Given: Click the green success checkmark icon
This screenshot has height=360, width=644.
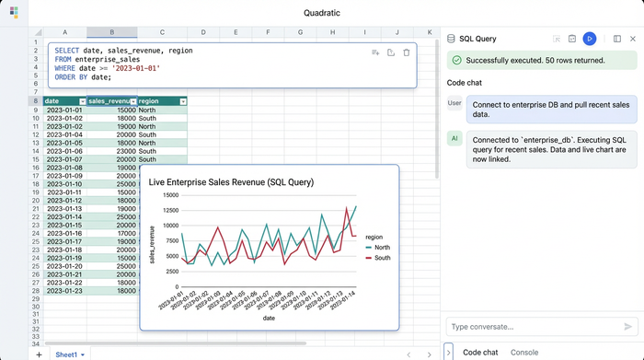Looking at the screenshot, I should point(456,61).
